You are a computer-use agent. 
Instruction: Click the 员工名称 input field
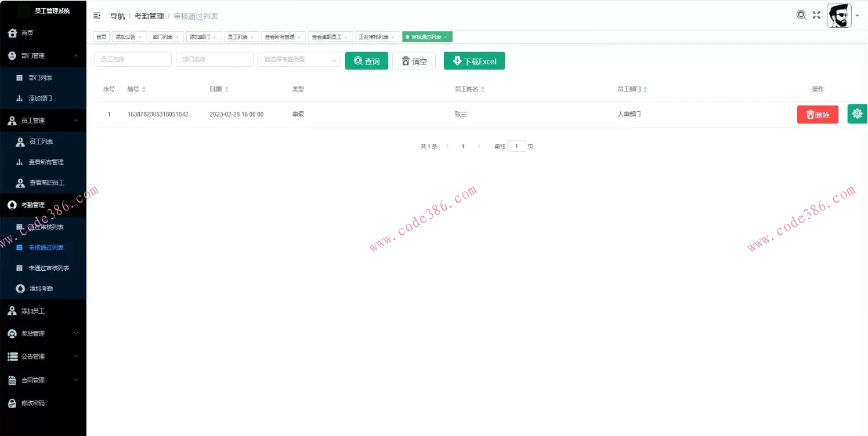(132, 59)
